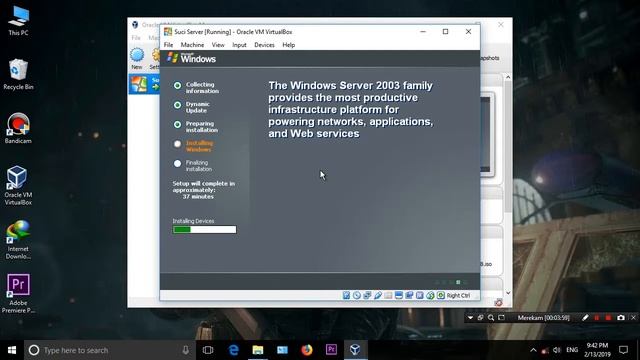Click the Bandicam magnifier find-window icon
The height and width of the screenshot is (360, 640).
[x=491, y=318]
